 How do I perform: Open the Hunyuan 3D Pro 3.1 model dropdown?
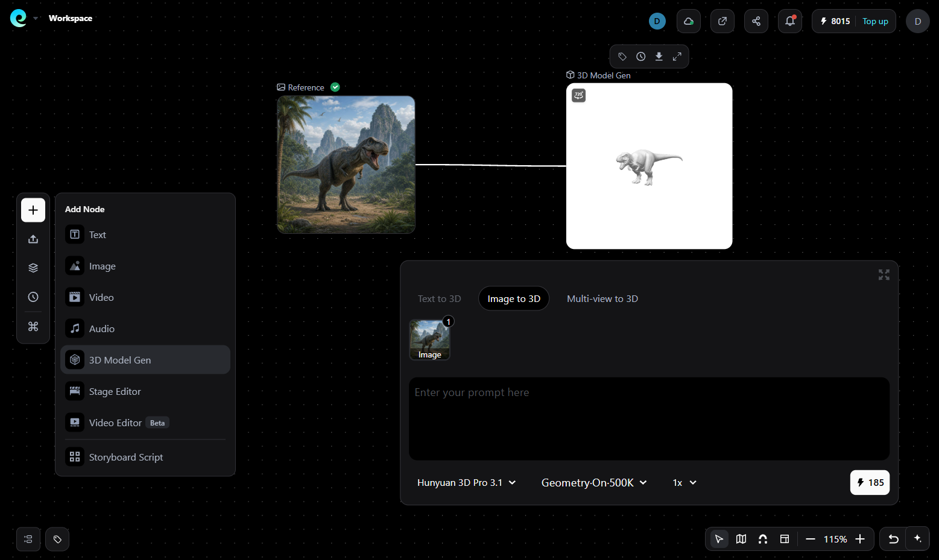[467, 483]
